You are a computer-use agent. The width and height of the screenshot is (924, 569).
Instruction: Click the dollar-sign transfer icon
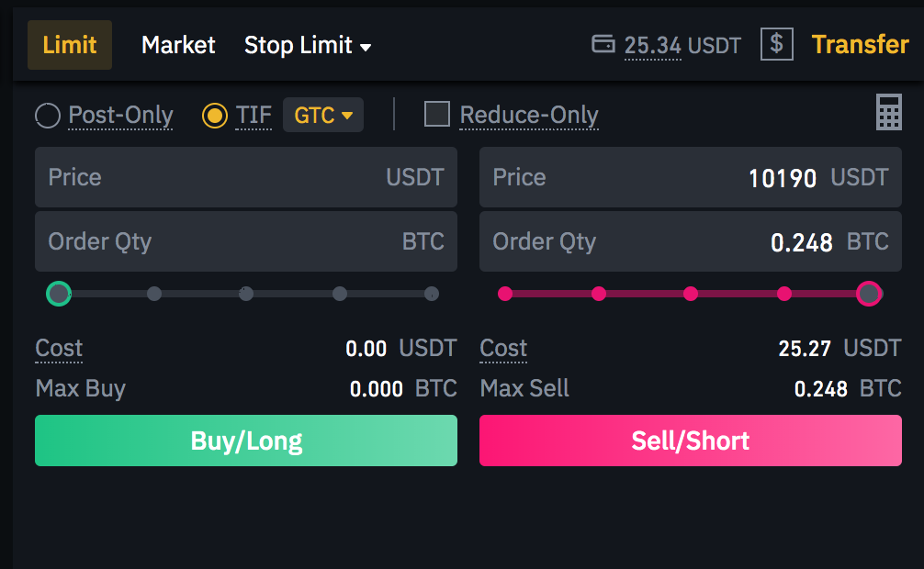click(776, 44)
